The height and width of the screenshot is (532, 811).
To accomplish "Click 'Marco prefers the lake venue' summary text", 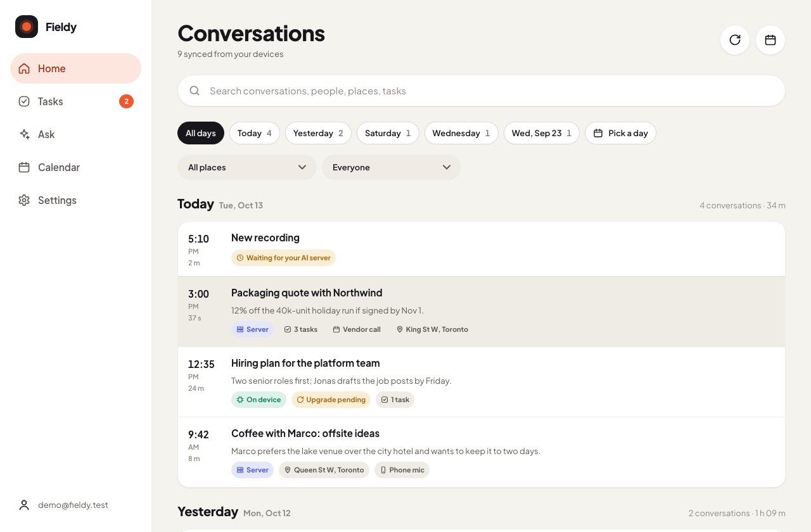I will click(x=386, y=451).
